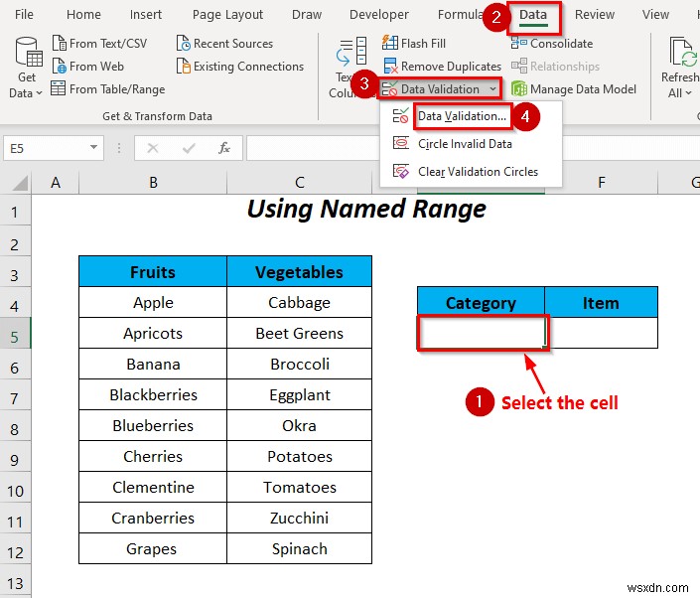Open the View tab
700x598 pixels.
coord(655,15)
